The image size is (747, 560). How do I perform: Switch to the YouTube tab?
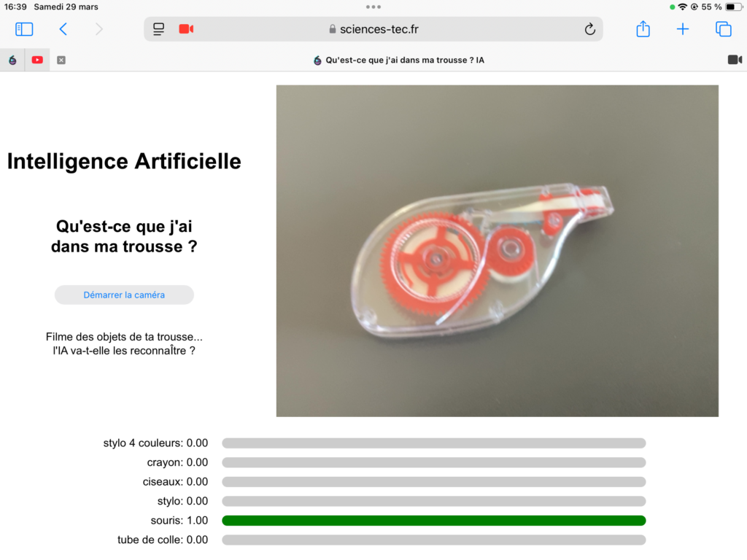click(37, 60)
